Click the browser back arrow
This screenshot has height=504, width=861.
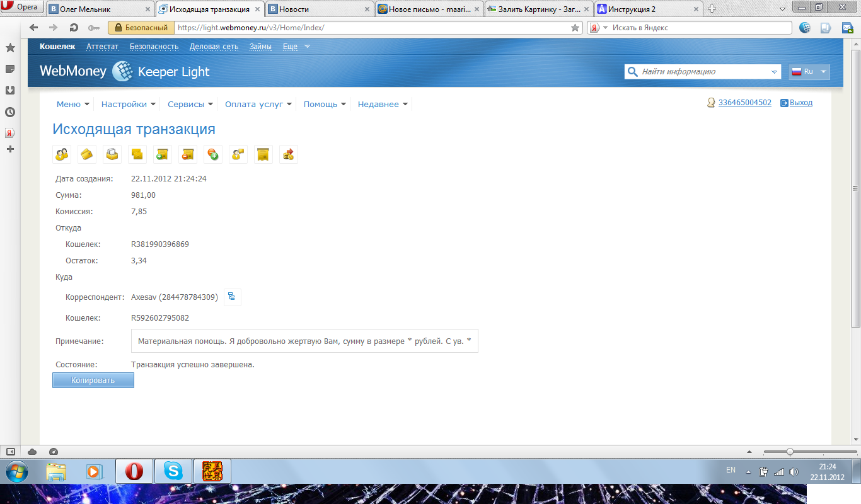click(33, 28)
